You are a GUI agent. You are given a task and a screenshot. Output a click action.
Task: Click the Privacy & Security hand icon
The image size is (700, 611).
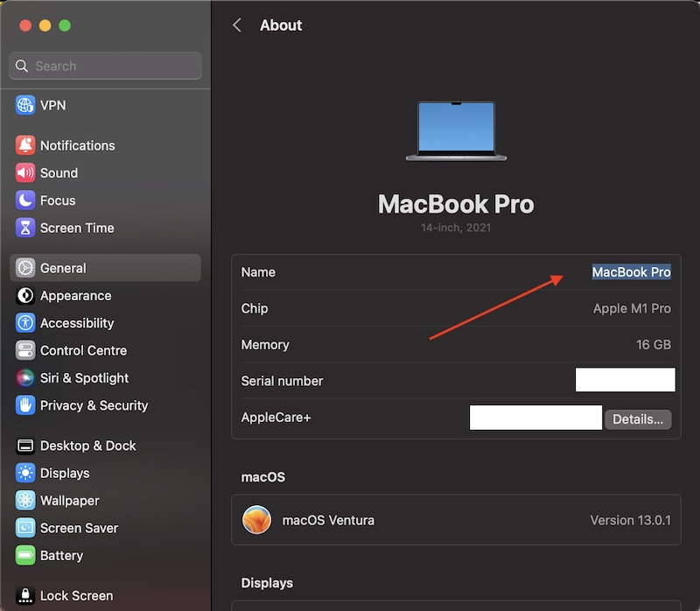coord(25,405)
